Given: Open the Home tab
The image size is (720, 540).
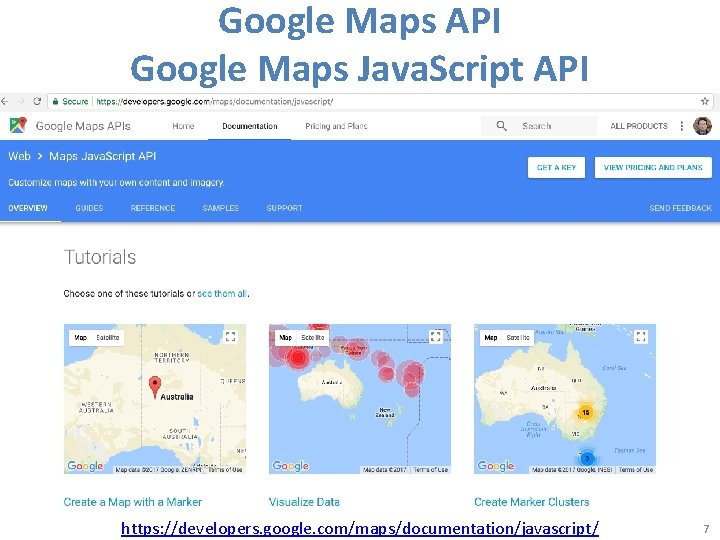Looking at the screenshot, I should 183,126.
